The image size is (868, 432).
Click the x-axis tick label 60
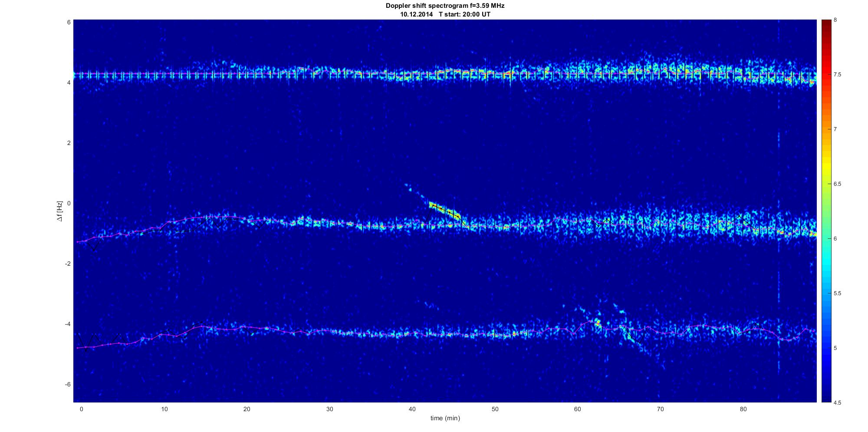(x=578, y=409)
